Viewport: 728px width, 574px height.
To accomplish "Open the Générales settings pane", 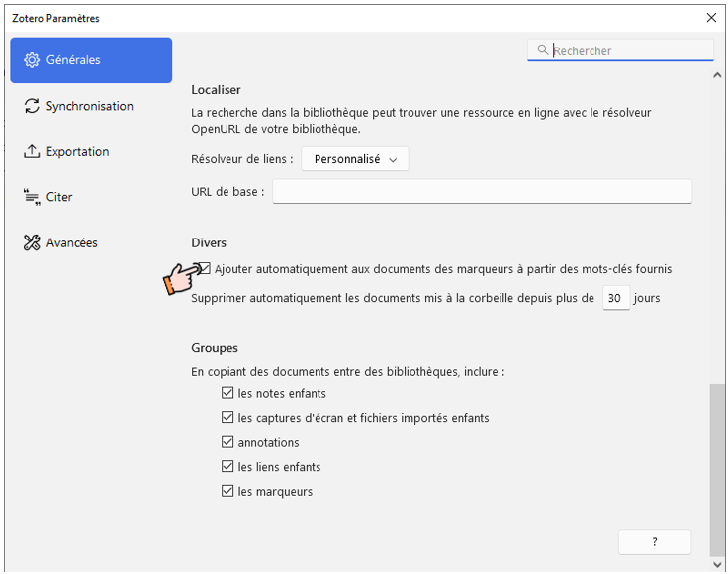I will (x=91, y=60).
